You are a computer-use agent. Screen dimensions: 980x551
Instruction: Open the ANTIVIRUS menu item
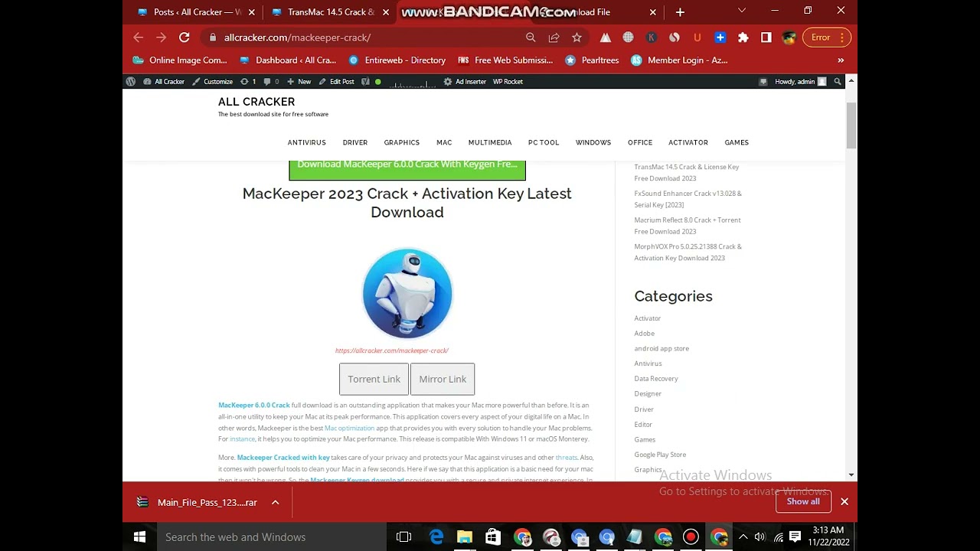[x=307, y=142]
